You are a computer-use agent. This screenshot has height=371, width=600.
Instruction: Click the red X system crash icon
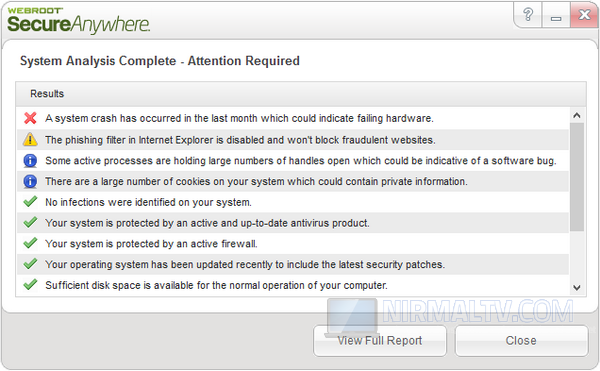click(30, 118)
